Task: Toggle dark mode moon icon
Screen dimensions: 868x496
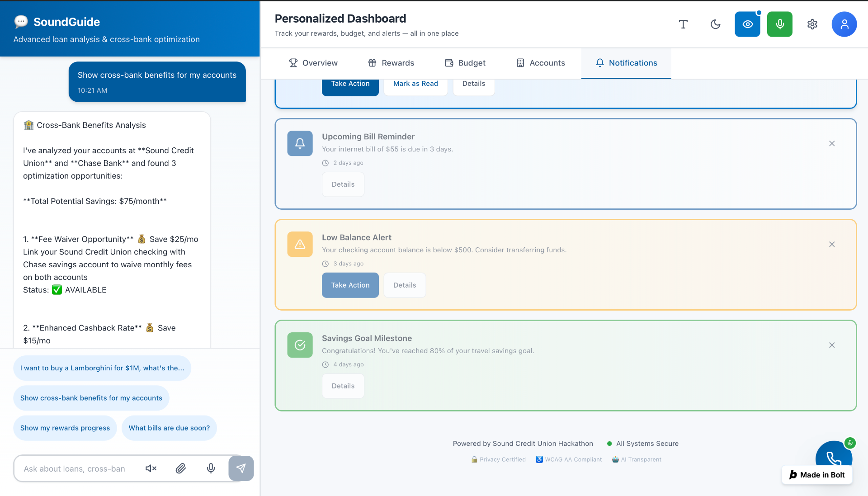Action: tap(715, 24)
